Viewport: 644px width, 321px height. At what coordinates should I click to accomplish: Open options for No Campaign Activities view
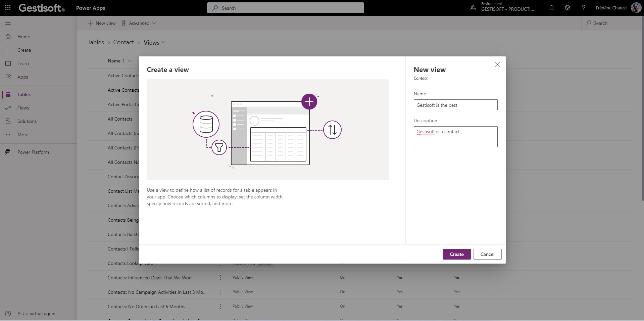(x=220, y=292)
